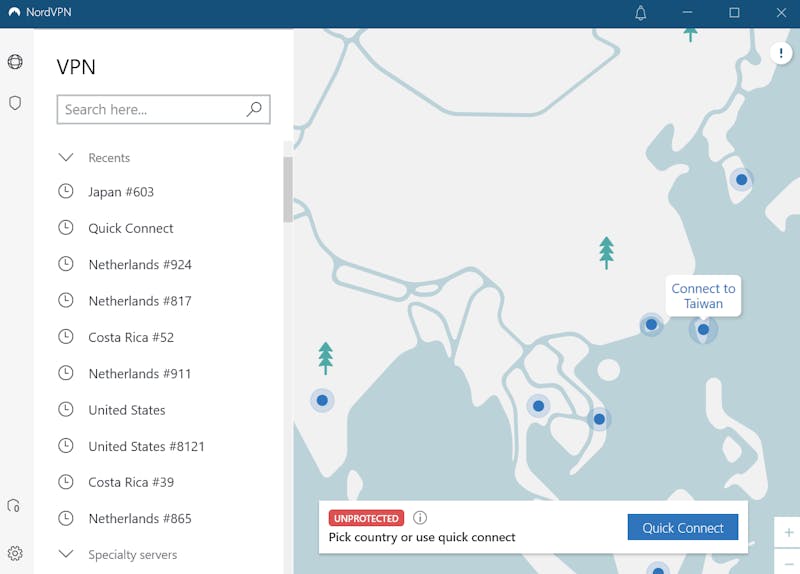
Task: Minimize the NordVPN window
Action: coord(687,12)
